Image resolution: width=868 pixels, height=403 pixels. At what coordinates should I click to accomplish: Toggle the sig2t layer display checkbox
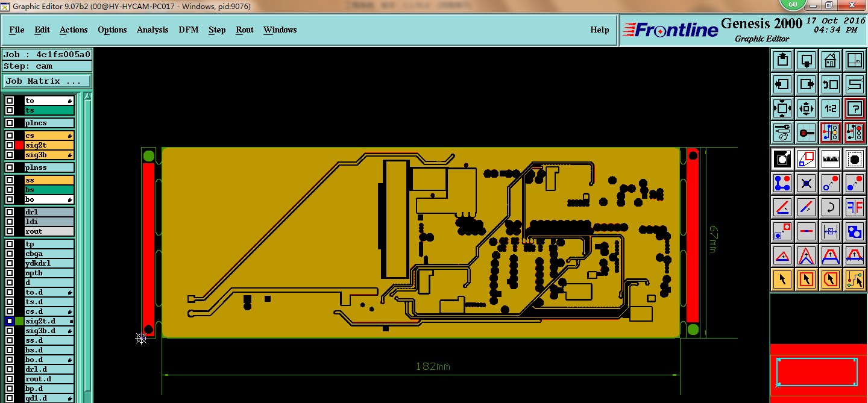pos(10,145)
